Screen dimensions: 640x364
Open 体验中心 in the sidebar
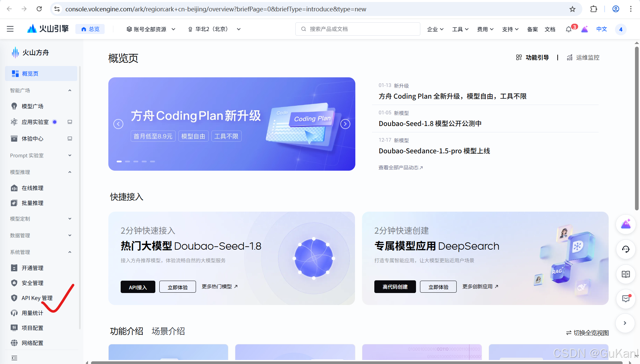coord(33,139)
